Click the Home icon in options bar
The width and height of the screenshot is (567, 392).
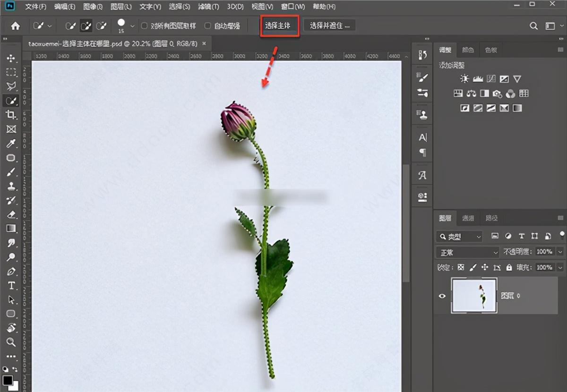click(16, 26)
